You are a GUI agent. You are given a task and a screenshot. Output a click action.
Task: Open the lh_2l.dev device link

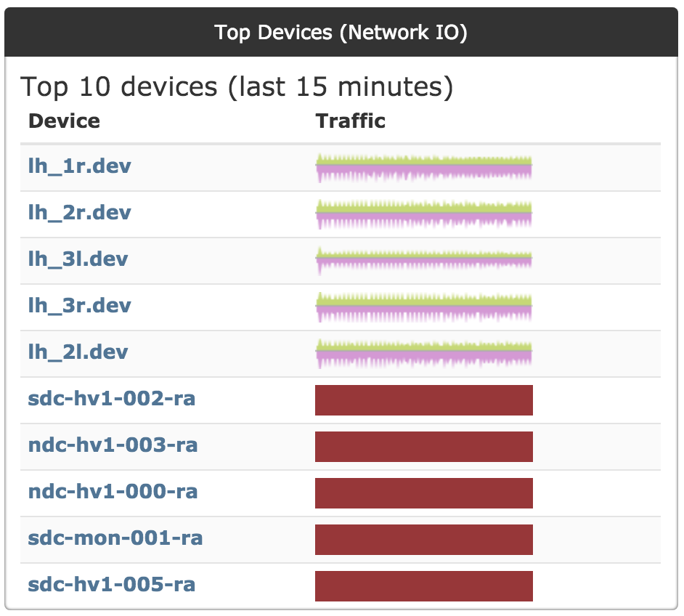pos(78,352)
